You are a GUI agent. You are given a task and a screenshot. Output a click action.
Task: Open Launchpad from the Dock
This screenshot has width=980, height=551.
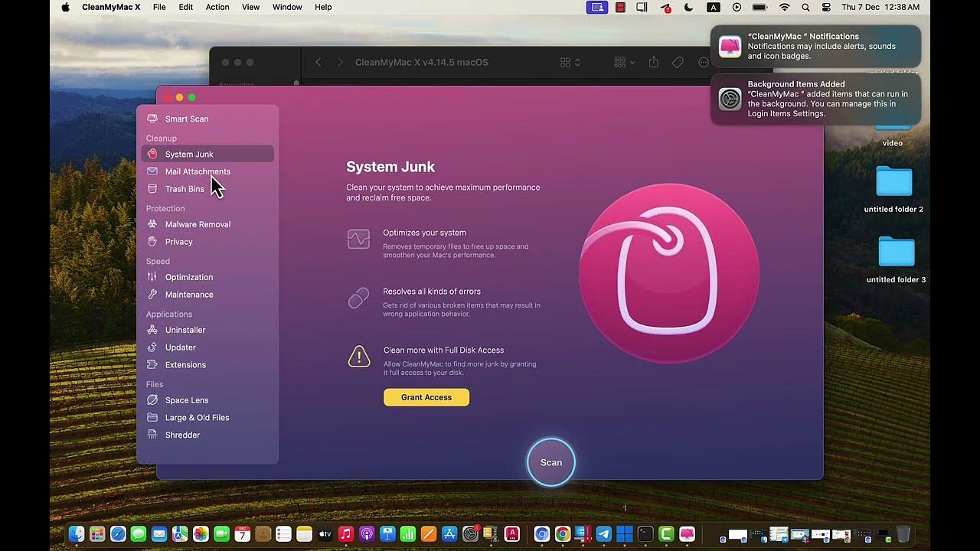97,534
